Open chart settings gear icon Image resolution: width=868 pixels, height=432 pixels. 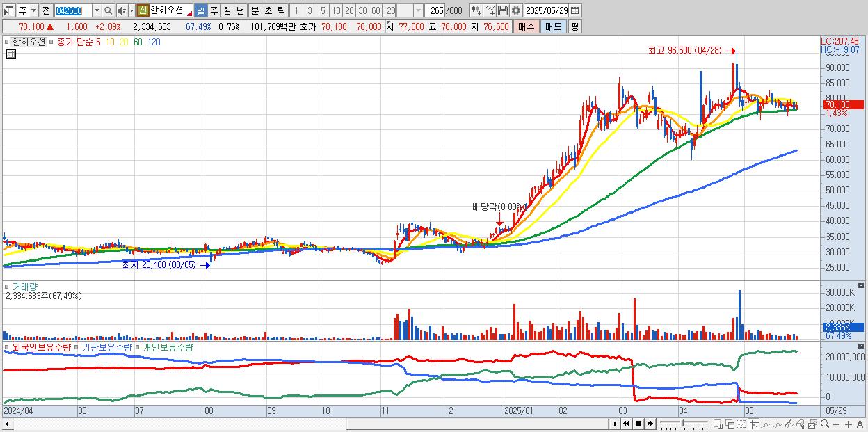tap(516, 10)
